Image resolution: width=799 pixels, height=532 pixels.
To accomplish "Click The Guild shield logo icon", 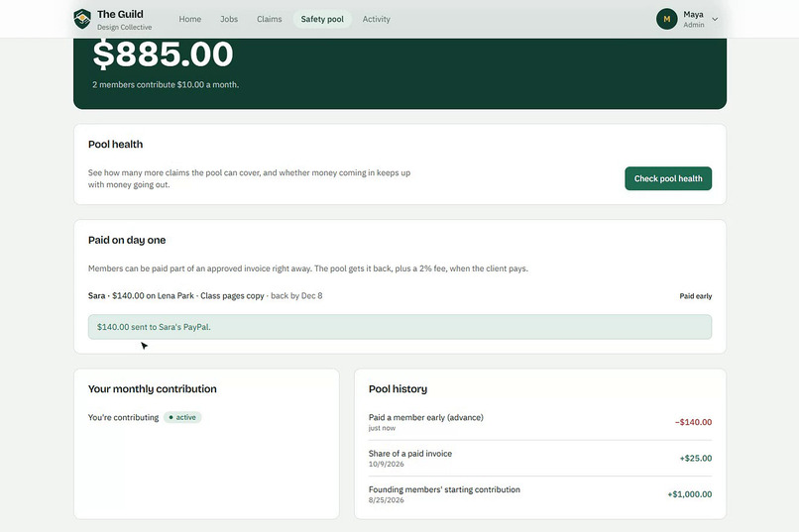I will tap(82, 19).
